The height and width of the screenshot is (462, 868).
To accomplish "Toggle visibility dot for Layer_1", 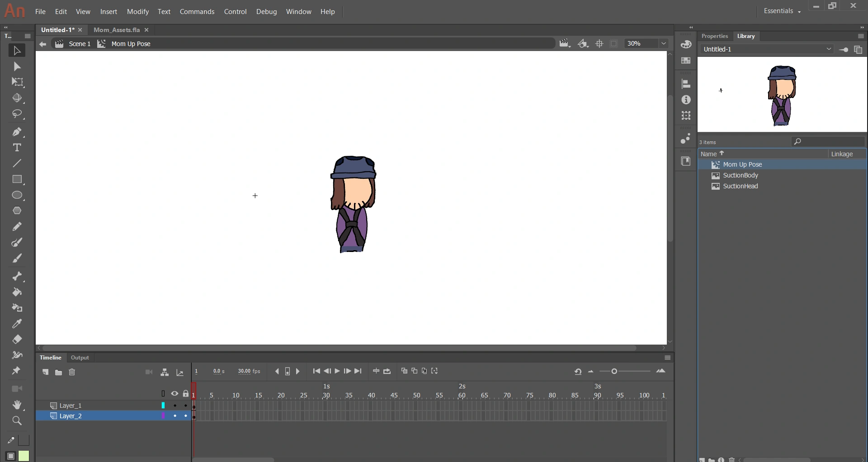I will 175,406.
